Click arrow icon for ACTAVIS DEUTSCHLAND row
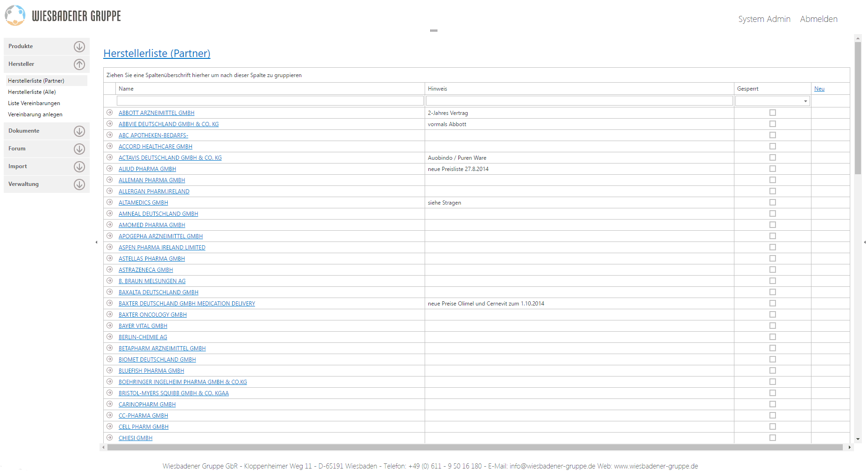868x476 pixels. (x=110, y=157)
